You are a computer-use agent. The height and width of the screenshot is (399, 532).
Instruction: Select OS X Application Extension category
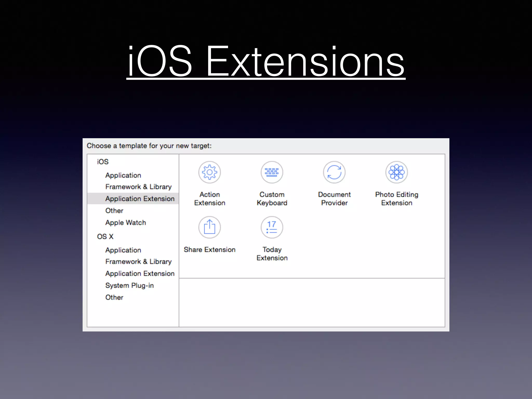(140, 274)
